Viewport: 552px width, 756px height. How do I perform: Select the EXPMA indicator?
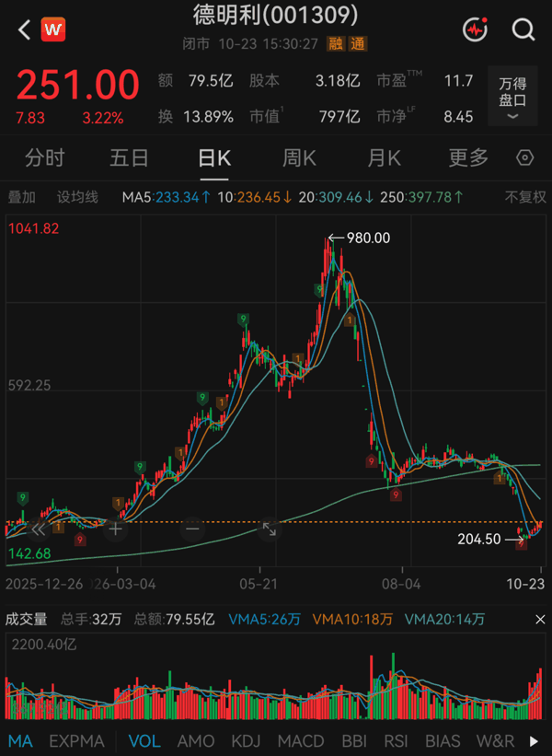click(x=76, y=741)
